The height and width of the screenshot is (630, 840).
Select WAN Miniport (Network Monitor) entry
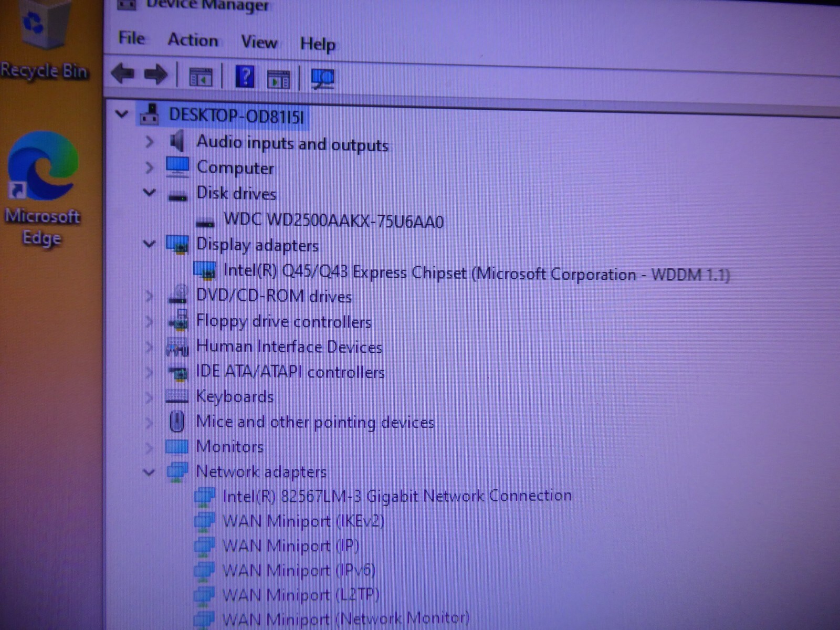pyautogui.click(x=345, y=618)
